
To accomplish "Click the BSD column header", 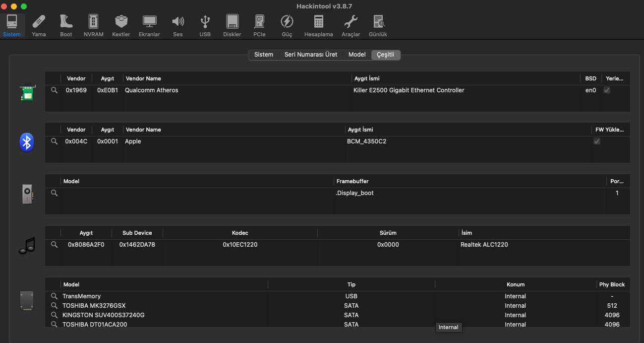I will click(x=590, y=78).
